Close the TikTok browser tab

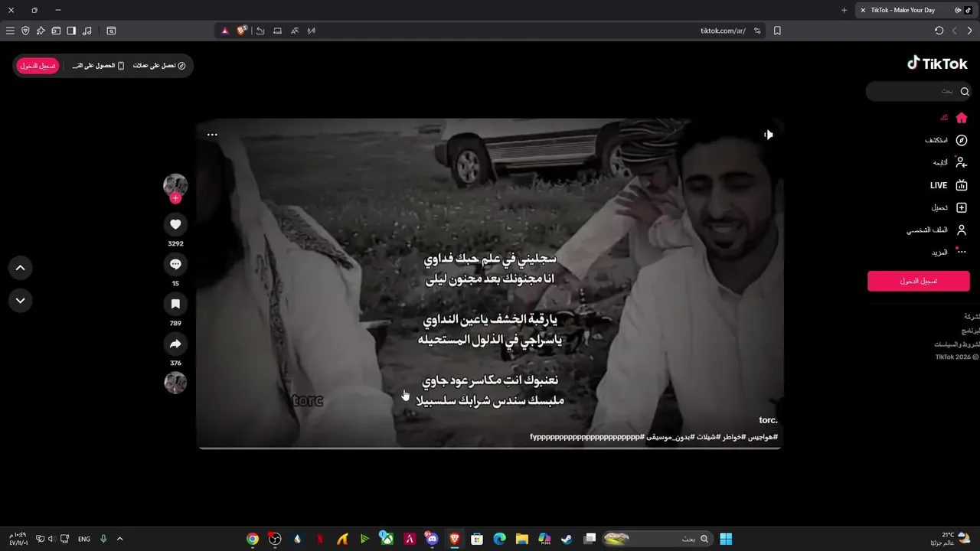click(x=863, y=10)
